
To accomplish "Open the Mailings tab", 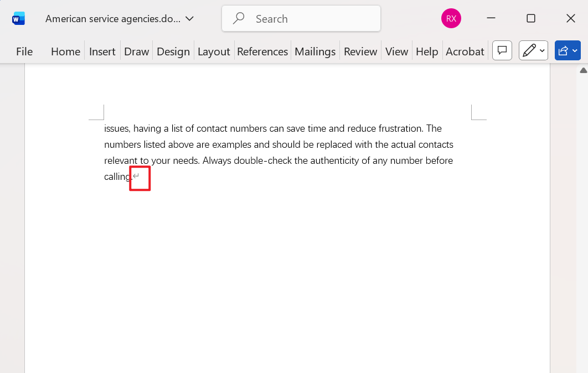I will point(314,51).
